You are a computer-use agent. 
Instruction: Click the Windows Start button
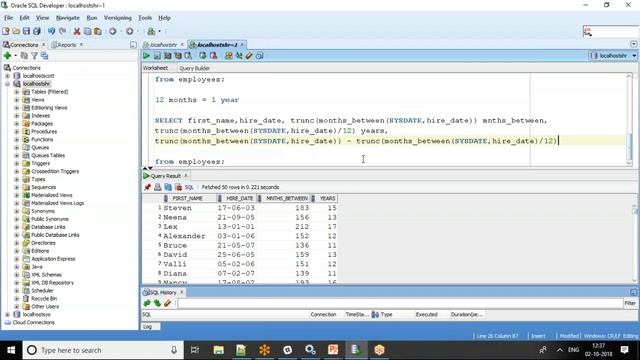pyautogui.click(x=11, y=350)
